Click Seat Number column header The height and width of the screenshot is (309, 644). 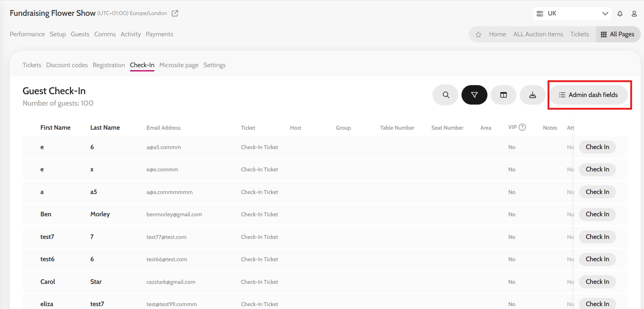[447, 128]
